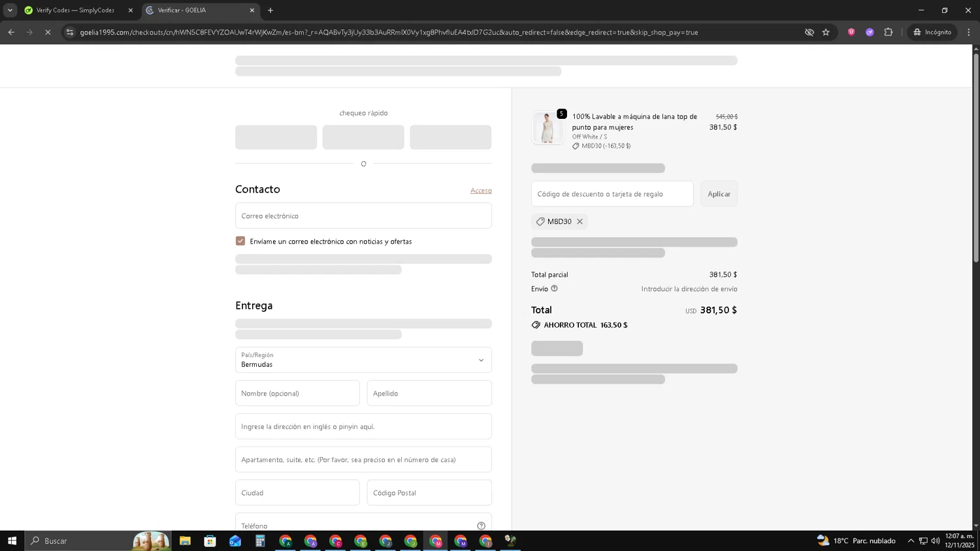Open Calculator from the taskbar
980x551 pixels.
coord(260,541)
